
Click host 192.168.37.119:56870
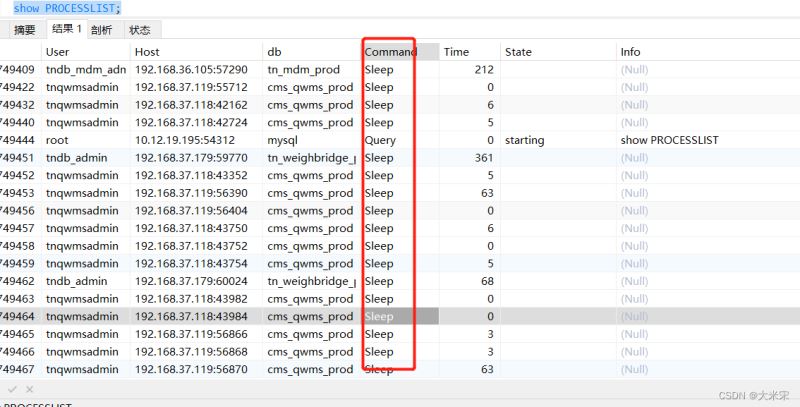point(191,369)
